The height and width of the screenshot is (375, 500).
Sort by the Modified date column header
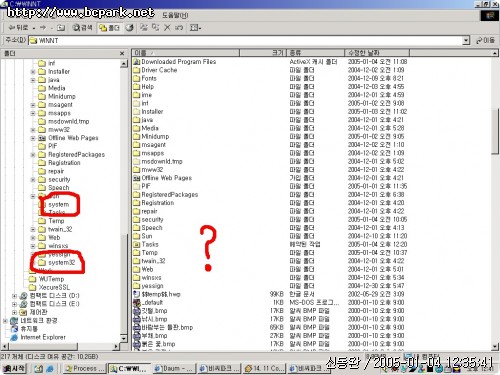coord(377,53)
